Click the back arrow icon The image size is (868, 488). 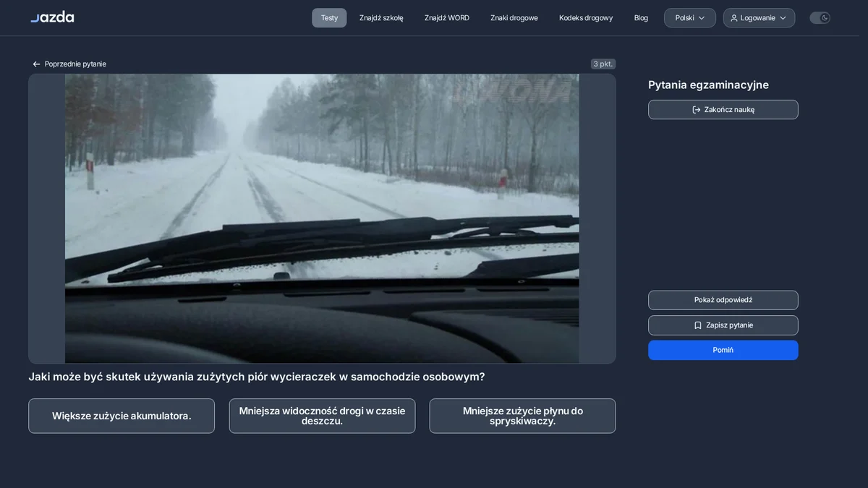37,64
